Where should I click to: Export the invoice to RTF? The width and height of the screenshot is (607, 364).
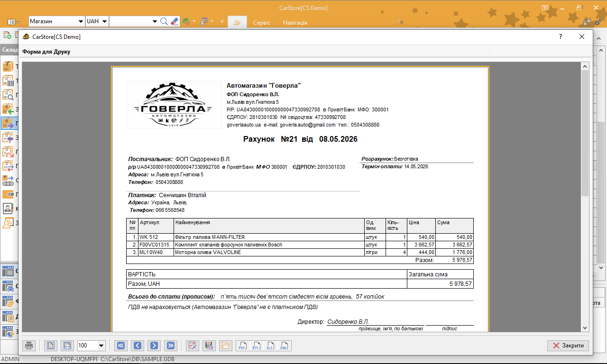pos(256,346)
